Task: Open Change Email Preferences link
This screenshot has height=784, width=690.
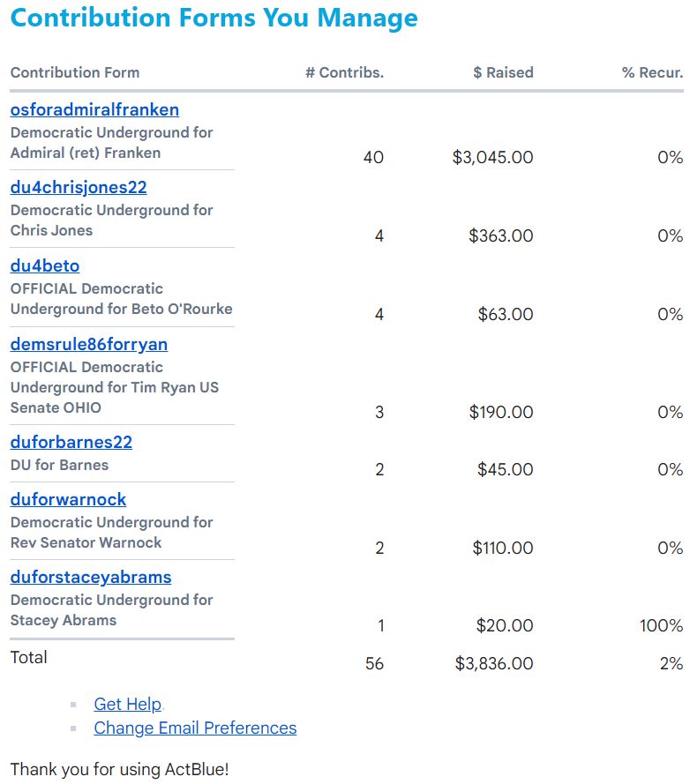Action: pyautogui.click(x=195, y=728)
